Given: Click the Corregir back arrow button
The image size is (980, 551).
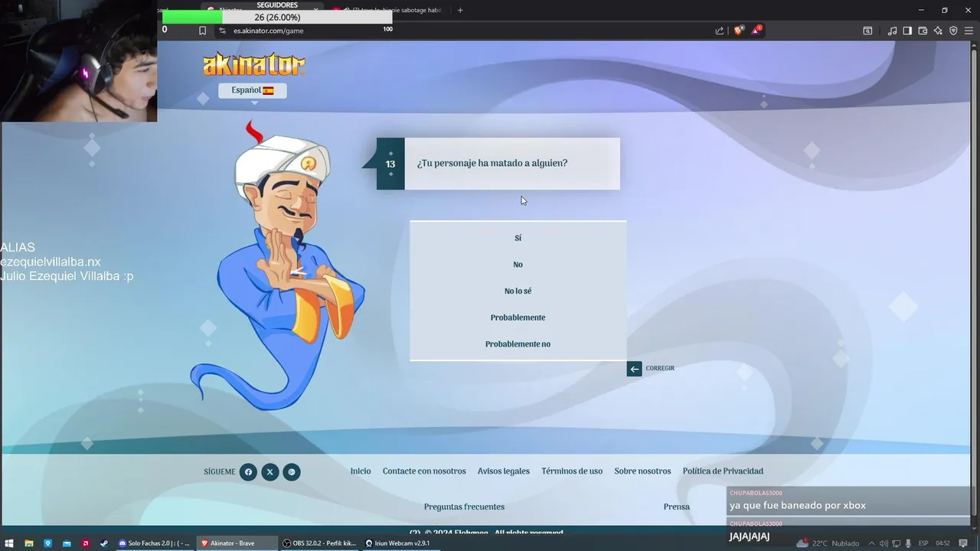Looking at the screenshot, I should (x=634, y=369).
